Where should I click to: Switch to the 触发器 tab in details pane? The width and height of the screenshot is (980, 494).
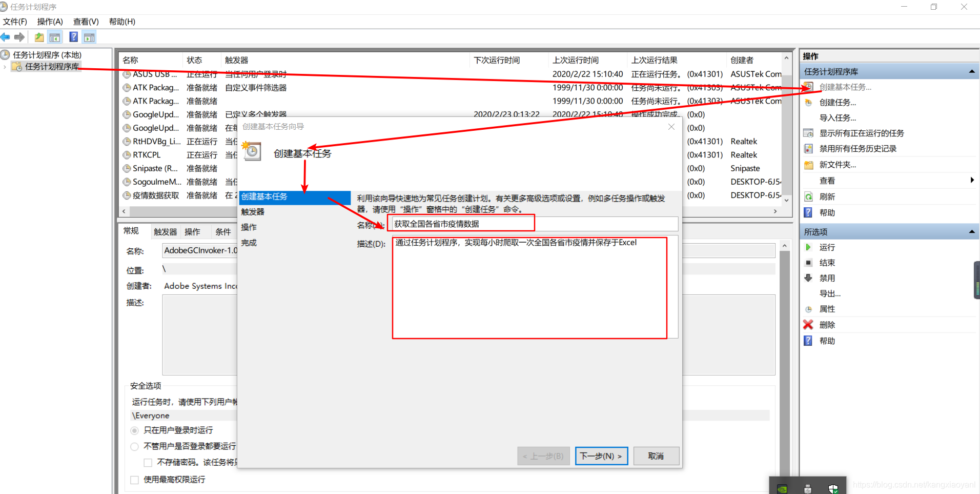coord(165,232)
